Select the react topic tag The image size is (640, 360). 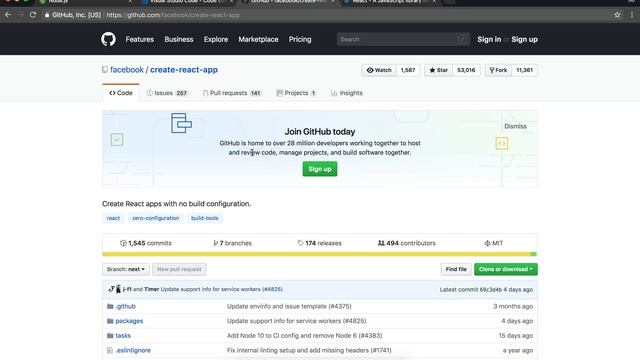coord(113,218)
